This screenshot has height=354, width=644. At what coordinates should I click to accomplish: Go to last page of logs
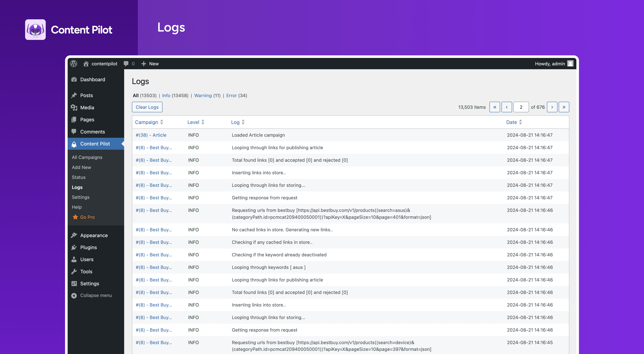[564, 107]
